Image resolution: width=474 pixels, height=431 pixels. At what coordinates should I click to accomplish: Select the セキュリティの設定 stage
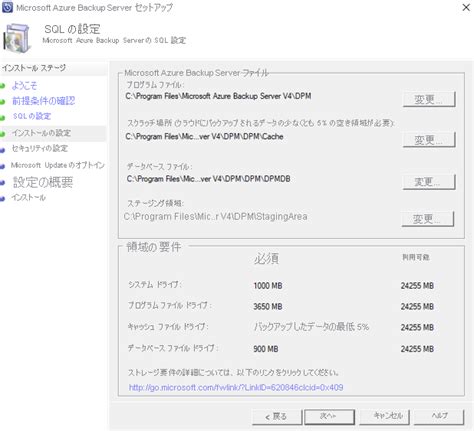click(x=40, y=148)
